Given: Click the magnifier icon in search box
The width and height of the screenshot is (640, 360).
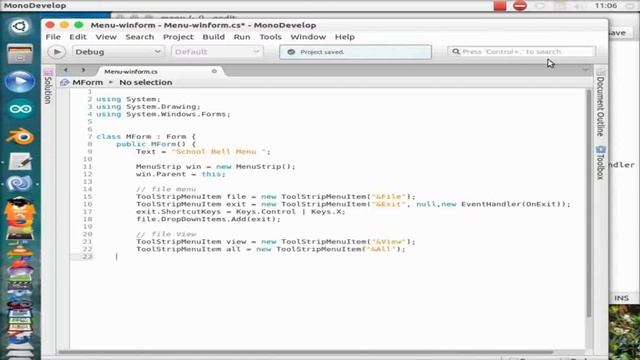Looking at the screenshot, I should pyautogui.click(x=456, y=52).
